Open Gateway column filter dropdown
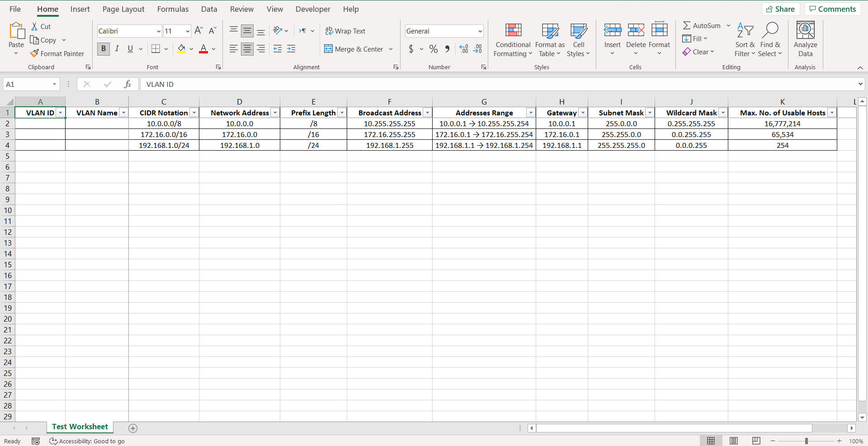Screen dimensions: 868x446 coord(583,113)
